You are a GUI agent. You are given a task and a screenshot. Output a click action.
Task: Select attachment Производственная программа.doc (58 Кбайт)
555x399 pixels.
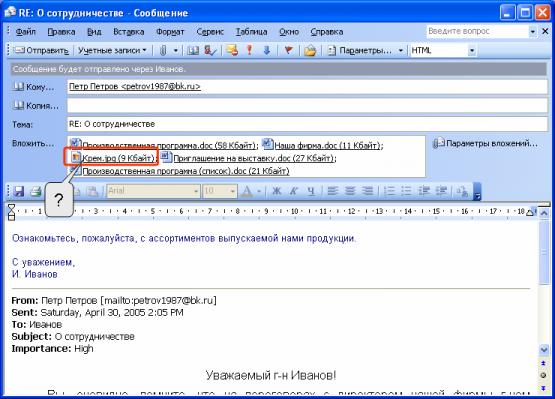tap(164, 145)
